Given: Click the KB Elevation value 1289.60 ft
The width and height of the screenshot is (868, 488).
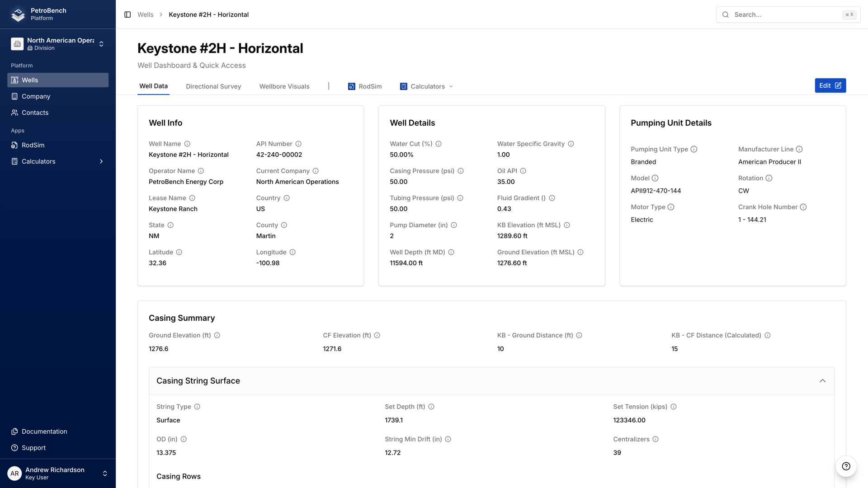Looking at the screenshot, I should point(512,236).
